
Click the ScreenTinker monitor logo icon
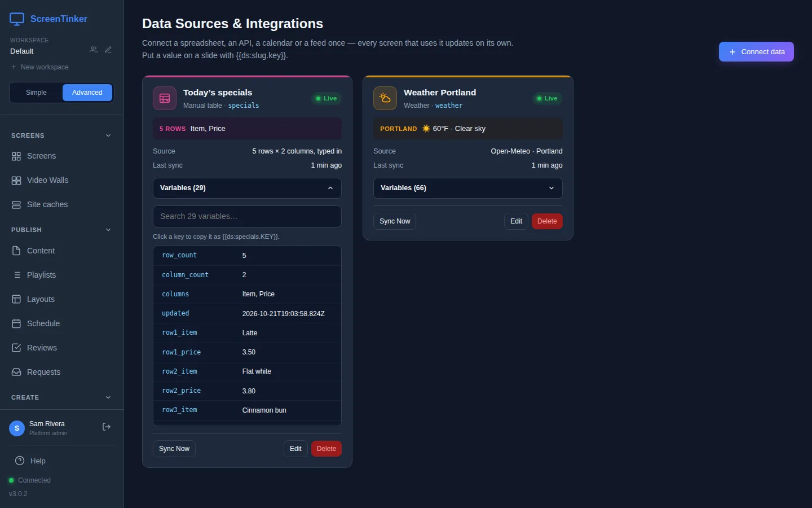click(x=17, y=19)
